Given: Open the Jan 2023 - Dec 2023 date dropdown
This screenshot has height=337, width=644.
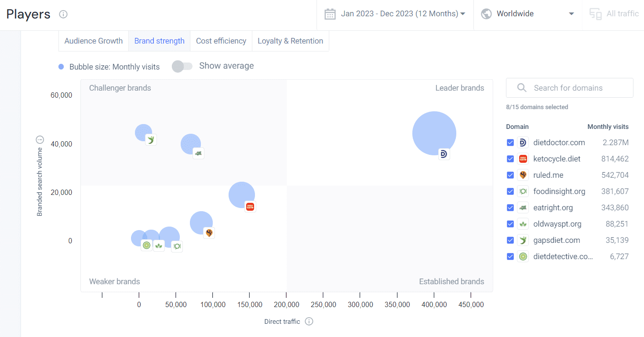Looking at the screenshot, I should click(395, 14).
